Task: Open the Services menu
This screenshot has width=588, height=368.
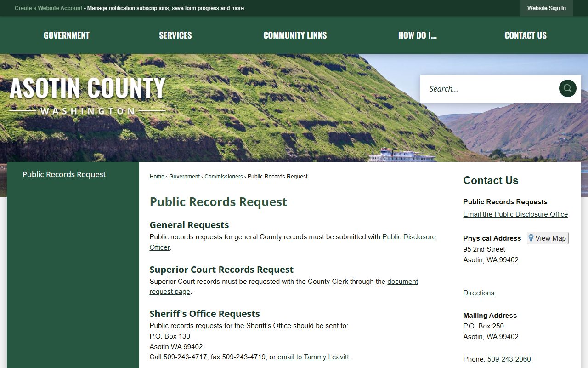Action: 175,35
